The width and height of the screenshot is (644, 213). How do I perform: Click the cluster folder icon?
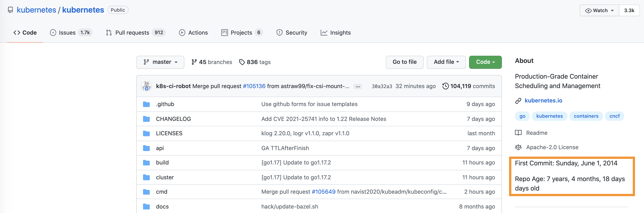coord(146,177)
